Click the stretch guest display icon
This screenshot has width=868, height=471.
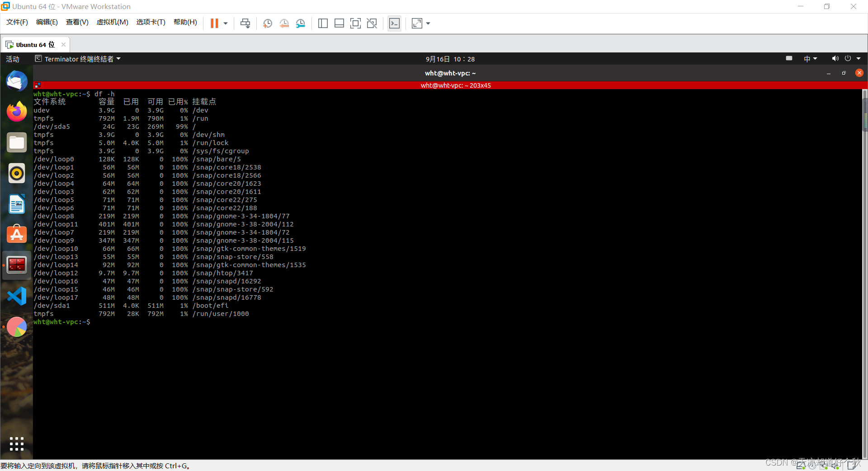pyautogui.click(x=417, y=23)
